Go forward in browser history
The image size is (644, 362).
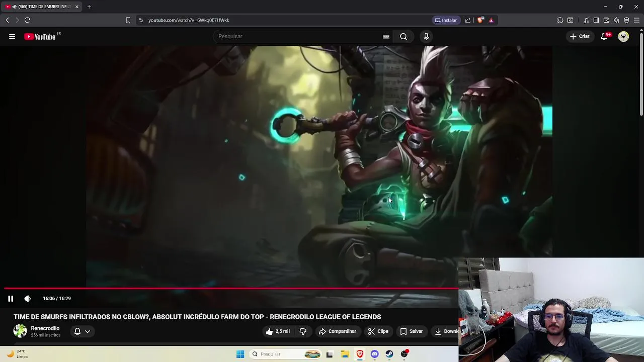coord(17,20)
